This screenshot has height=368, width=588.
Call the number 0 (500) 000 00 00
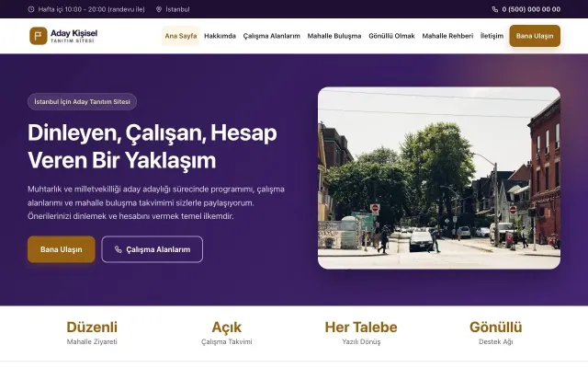tap(531, 9)
